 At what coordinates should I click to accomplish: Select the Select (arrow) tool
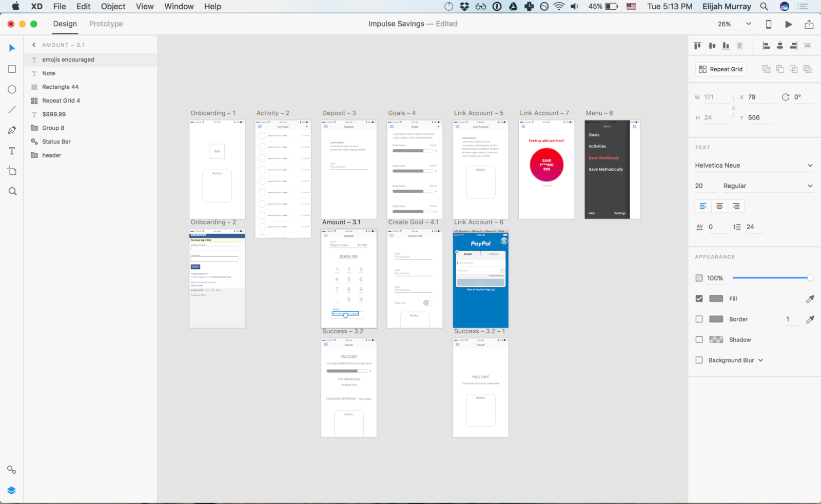tap(12, 48)
